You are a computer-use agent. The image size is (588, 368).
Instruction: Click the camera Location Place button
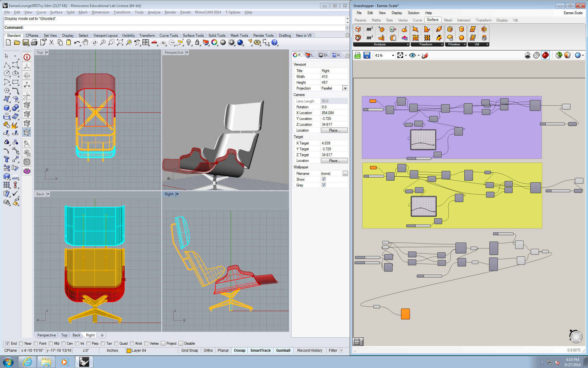click(x=334, y=130)
